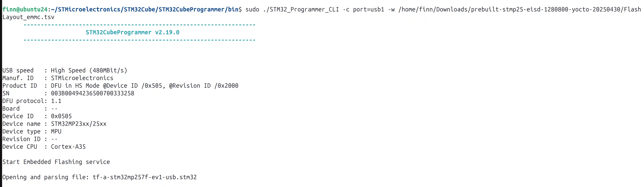Click the Board field label
Image resolution: width=644 pixels, height=187 pixels.
pyautogui.click(x=11, y=109)
